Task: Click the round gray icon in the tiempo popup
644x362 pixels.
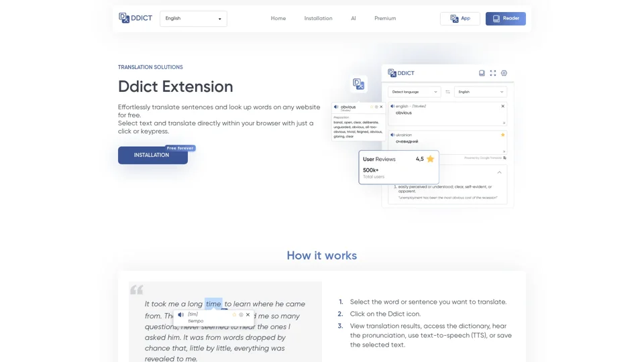Action: pyautogui.click(x=241, y=315)
